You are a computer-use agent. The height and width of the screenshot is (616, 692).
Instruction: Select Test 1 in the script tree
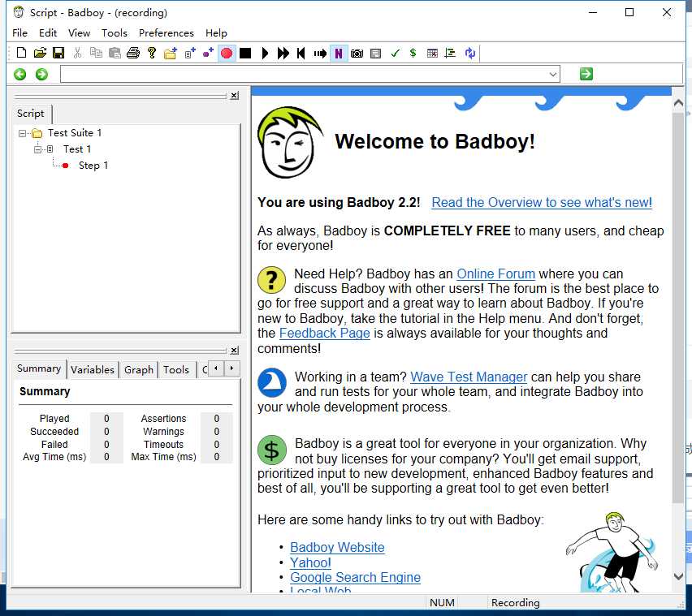[x=77, y=149]
